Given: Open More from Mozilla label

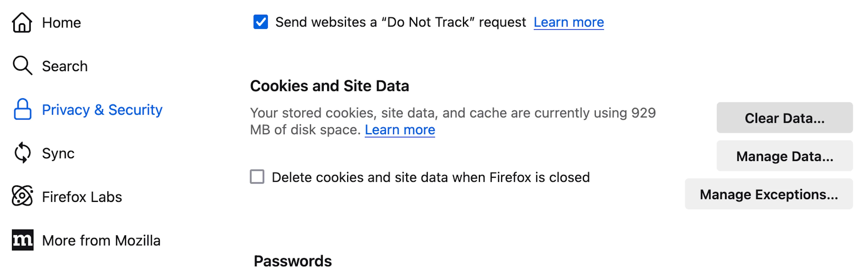Looking at the screenshot, I should [x=101, y=240].
